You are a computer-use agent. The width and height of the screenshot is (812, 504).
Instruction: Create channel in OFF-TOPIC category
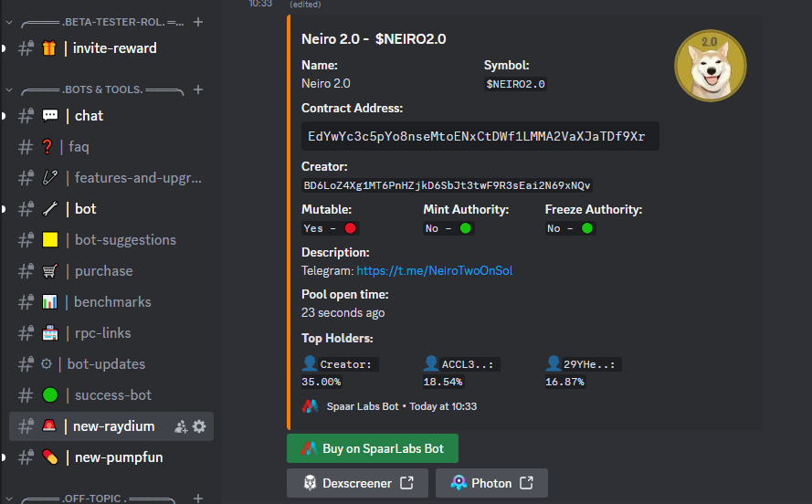tap(198, 499)
